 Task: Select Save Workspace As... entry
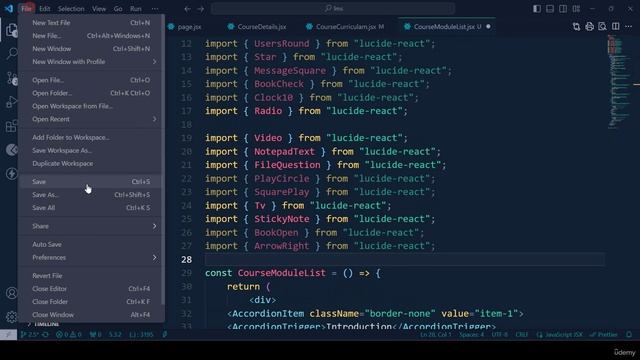[x=91, y=151]
